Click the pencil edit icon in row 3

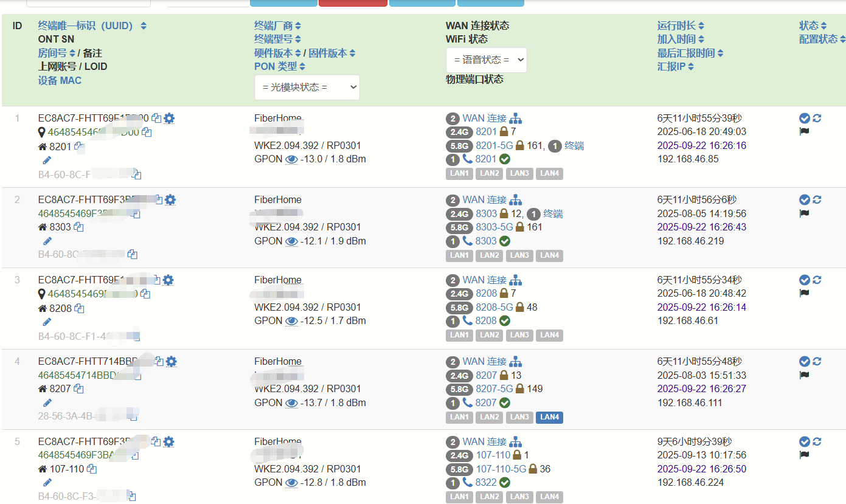coord(47,322)
